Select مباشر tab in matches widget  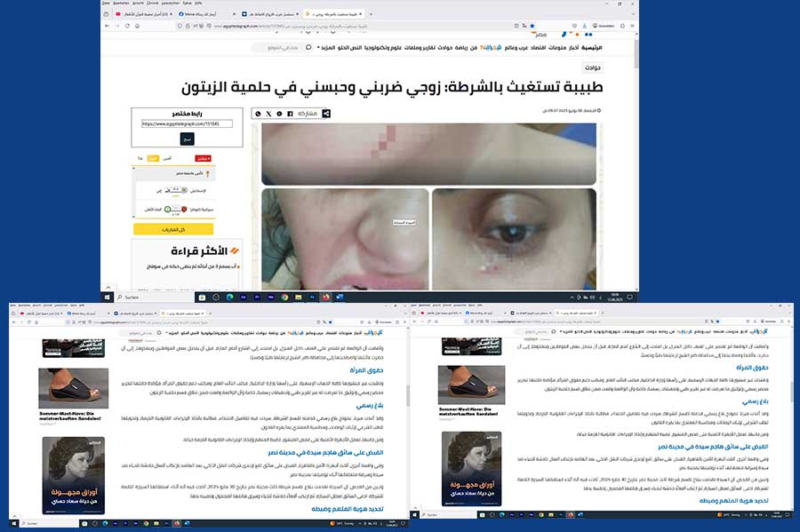[x=203, y=158]
